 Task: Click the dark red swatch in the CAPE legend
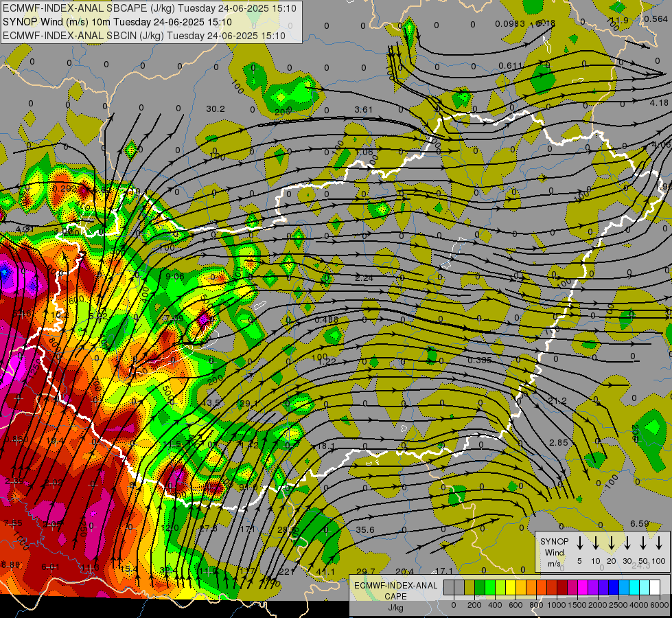click(562, 588)
